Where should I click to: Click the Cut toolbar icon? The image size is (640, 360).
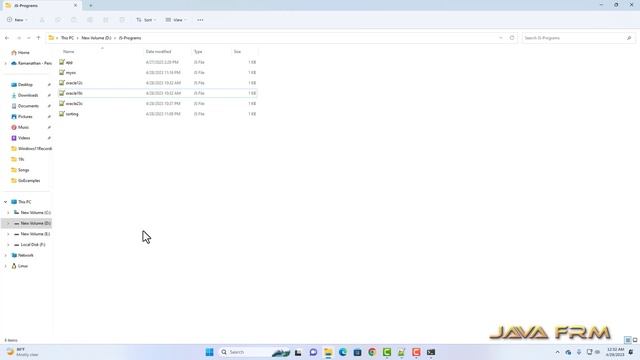(x=42, y=20)
